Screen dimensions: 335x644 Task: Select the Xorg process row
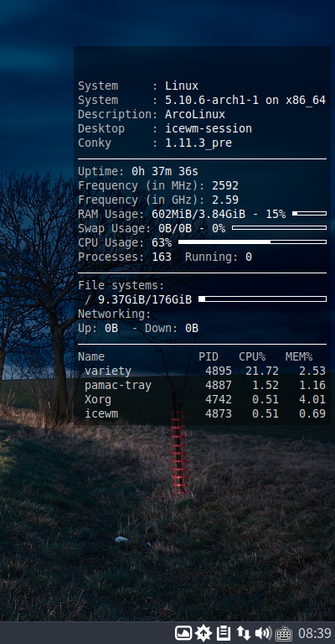click(202, 399)
